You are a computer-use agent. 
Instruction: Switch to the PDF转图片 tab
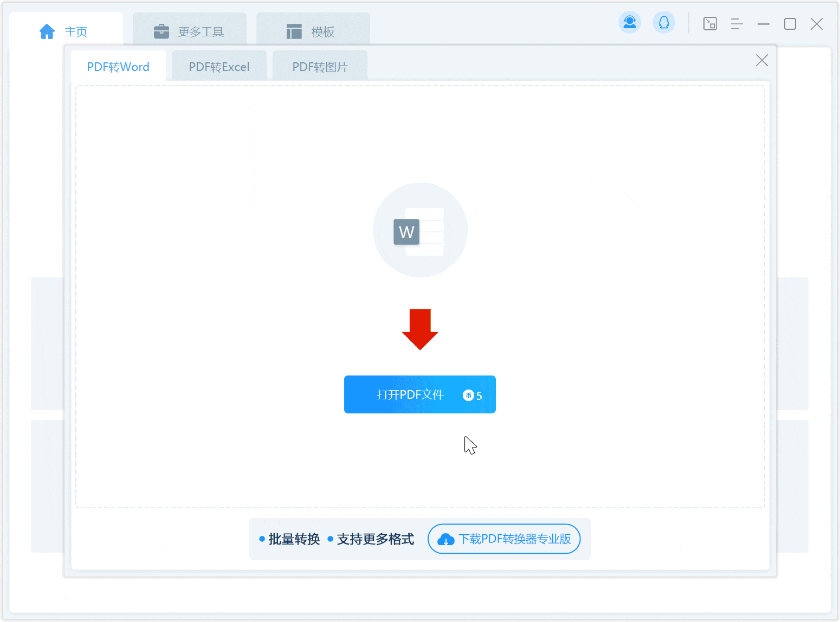click(320, 66)
